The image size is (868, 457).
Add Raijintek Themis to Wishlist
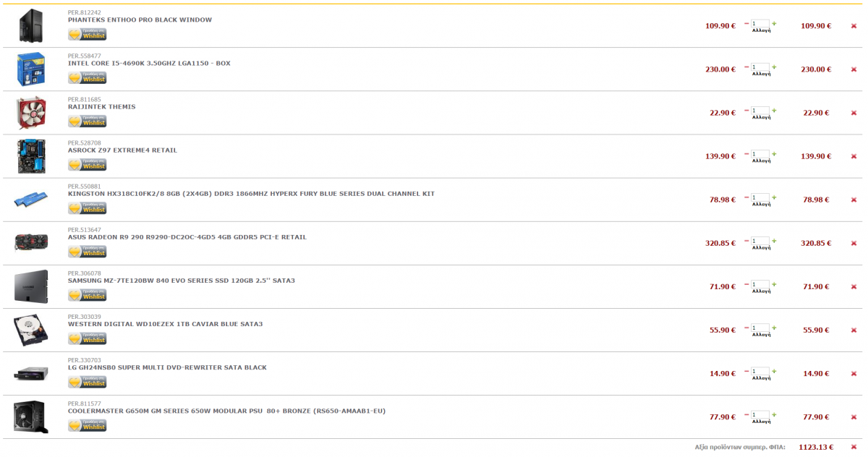[87, 121]
